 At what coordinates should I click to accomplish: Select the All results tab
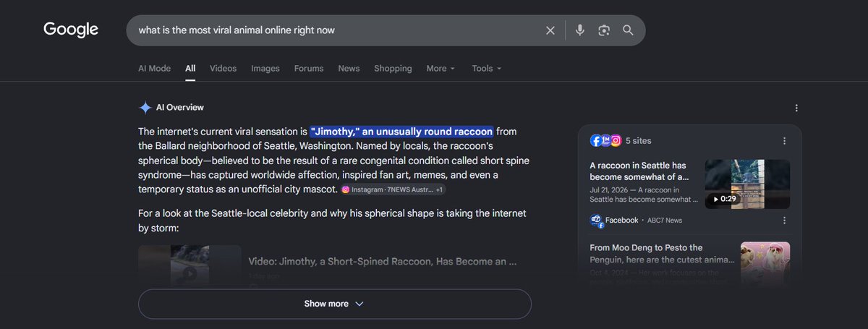click(x=190, y=69)
